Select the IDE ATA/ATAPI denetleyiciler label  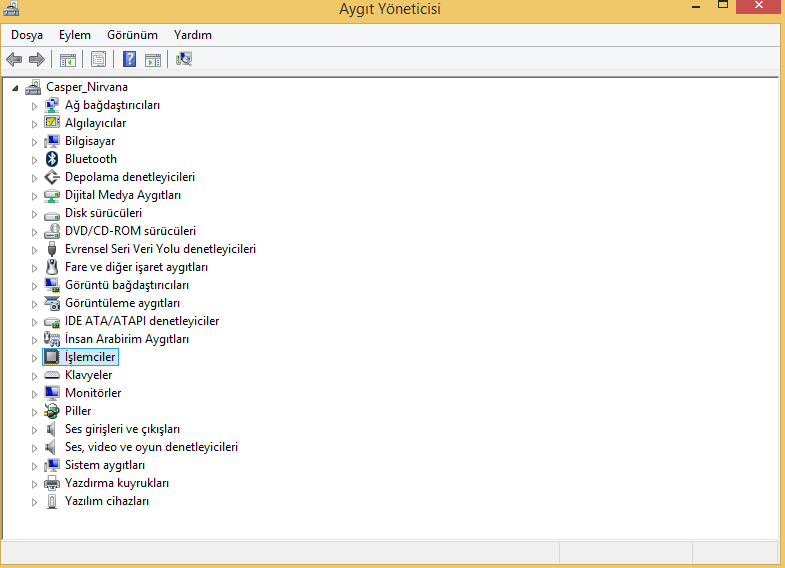[142, 321]
